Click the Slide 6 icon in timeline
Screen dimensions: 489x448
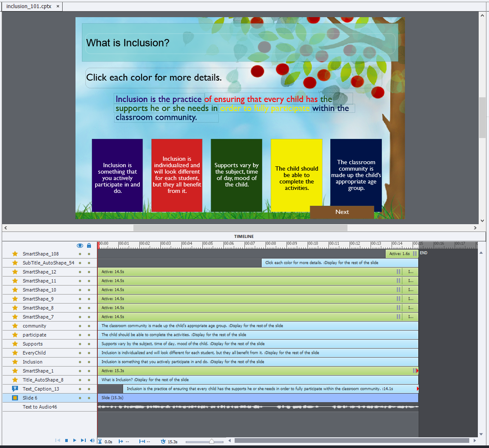tap(15, 398)
